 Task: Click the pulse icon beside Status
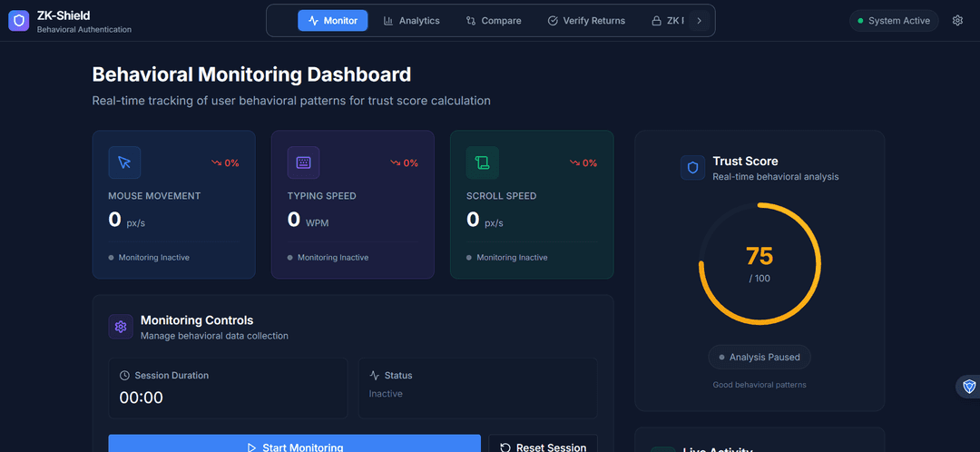click(375, 375)
